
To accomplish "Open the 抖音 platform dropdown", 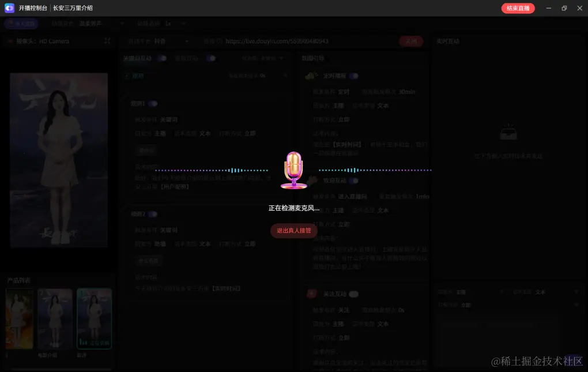I will pyautogui.click(x=171, y=41).
